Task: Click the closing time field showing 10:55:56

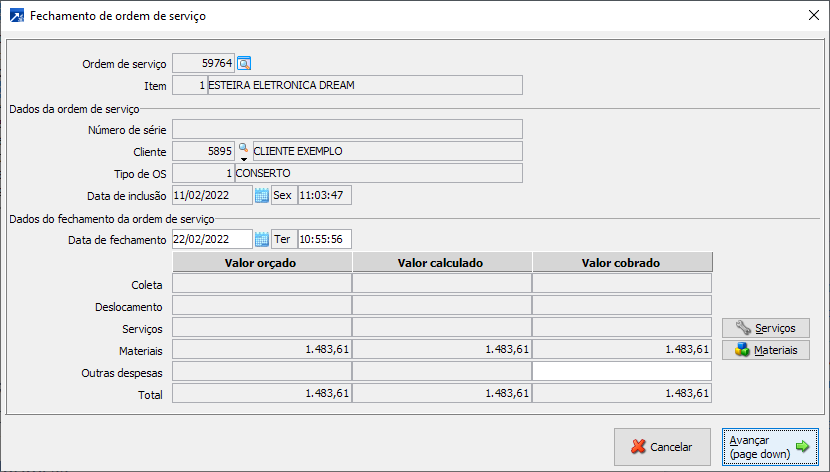Action: point(325,239)
